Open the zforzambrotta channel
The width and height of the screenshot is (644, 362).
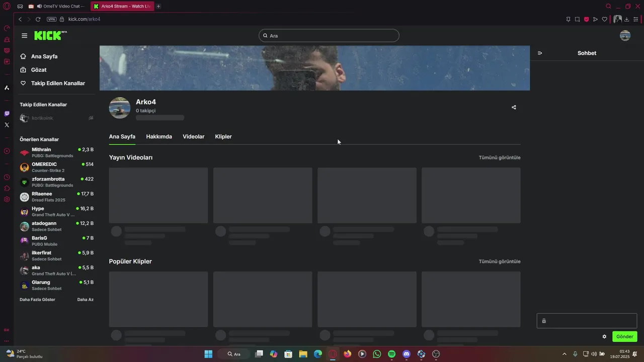tap(56, 182)
